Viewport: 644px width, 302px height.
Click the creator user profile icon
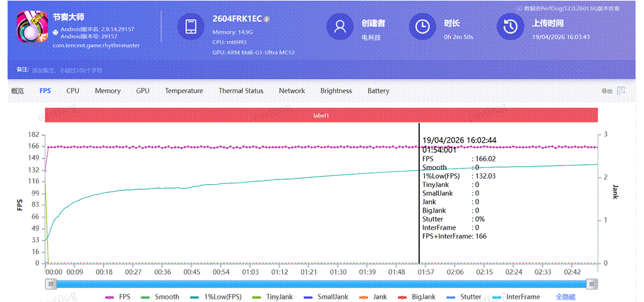tap(340, 27)
